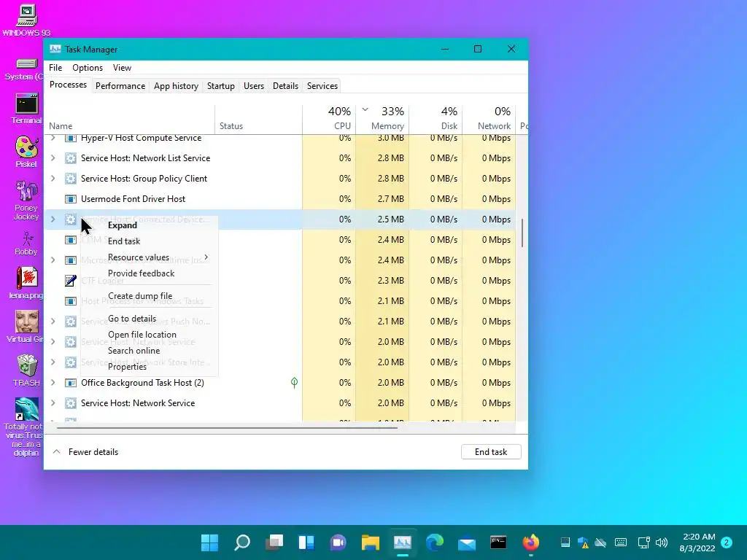Click the CTF Loader process icon

(x=71, y=281)
